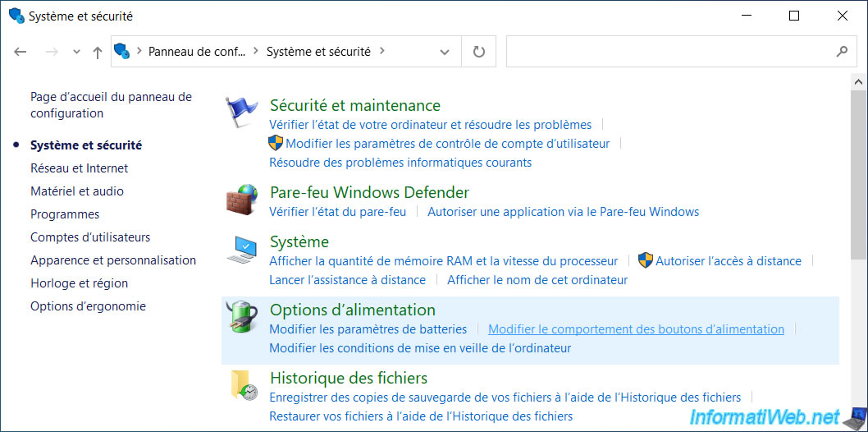Open Historique des fichiers heading
Image resolution: width=868 pixels, height=432 pixels.
(349, 379)
